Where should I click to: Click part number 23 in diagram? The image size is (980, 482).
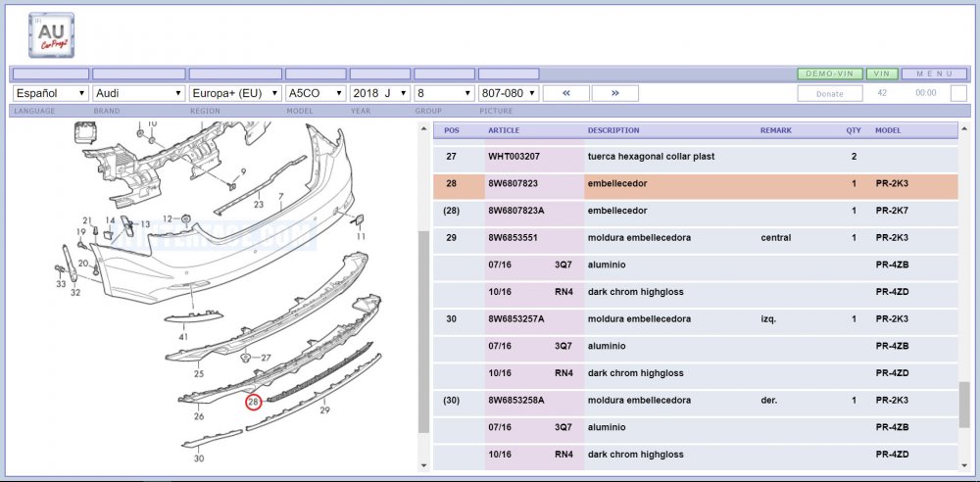[x=259, y=205]
